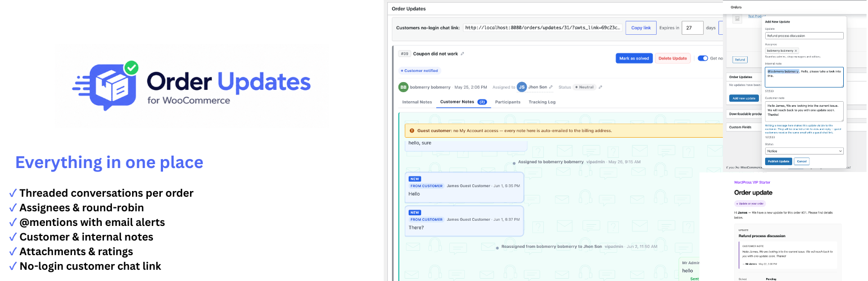Open the Participants tab
868x281 pixels.
click(x=508, y=102)
